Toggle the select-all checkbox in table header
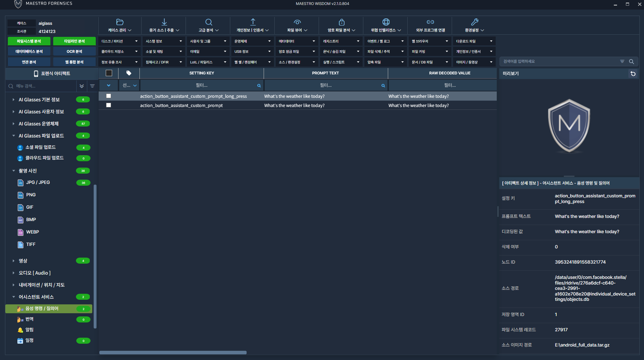644x360 pixels. (109, 73)
